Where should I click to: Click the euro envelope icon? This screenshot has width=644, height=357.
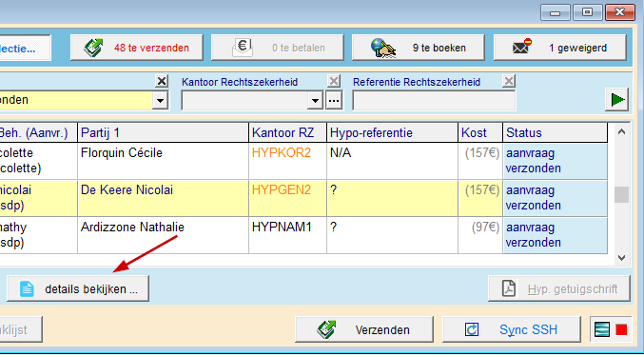[243, 48]
